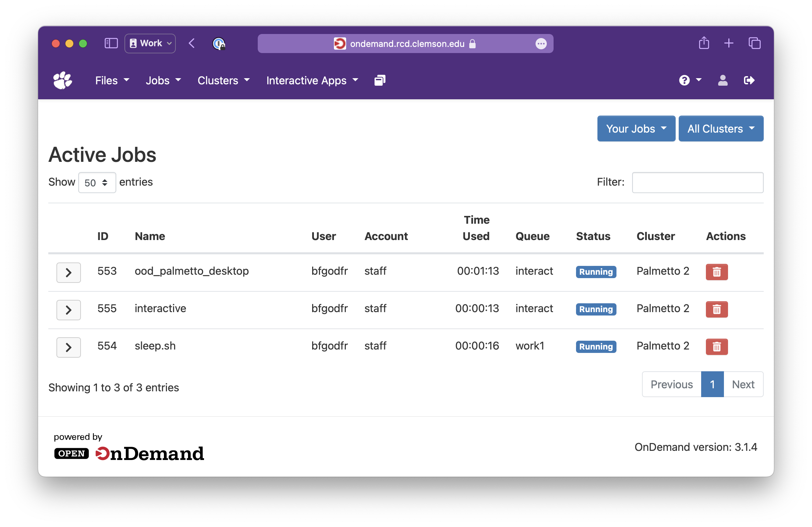Click the page options ellipsis in address bar

coord(541,44)
